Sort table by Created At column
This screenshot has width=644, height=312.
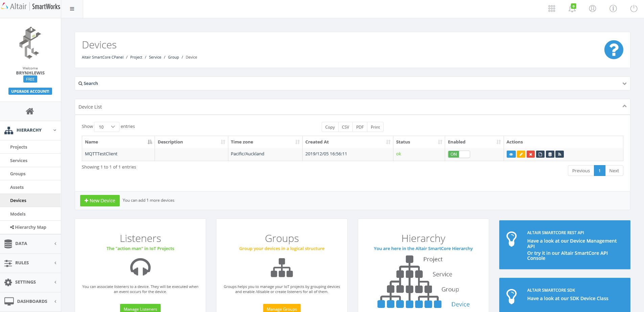click(x=348, y=142)
